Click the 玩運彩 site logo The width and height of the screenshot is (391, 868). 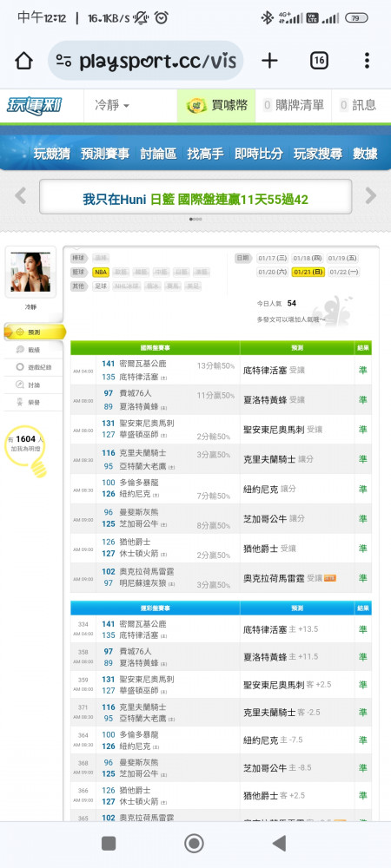coord(35,105)
